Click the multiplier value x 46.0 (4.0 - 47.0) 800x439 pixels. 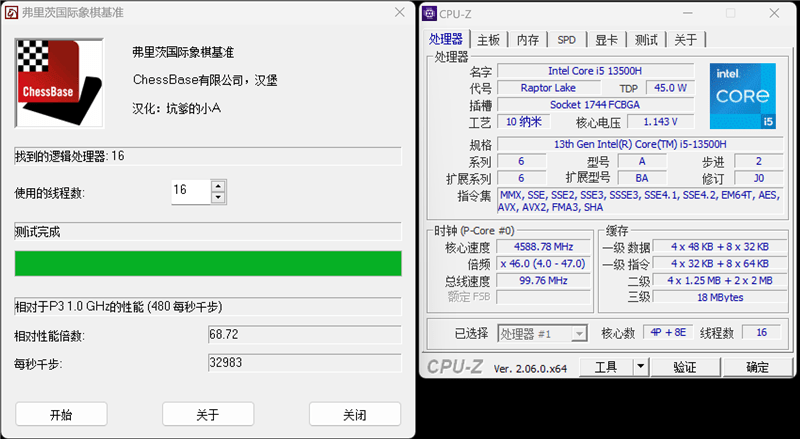coord(543,264)
